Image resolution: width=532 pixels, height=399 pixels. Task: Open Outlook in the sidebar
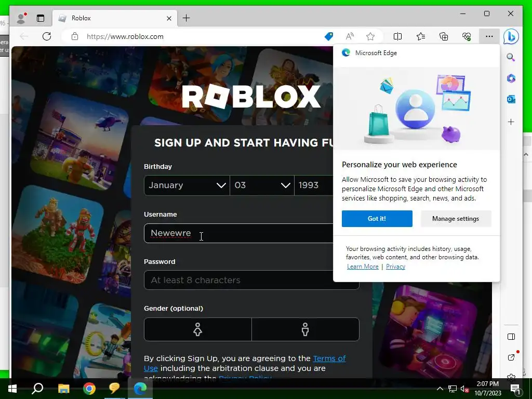[x=511, y=99]
